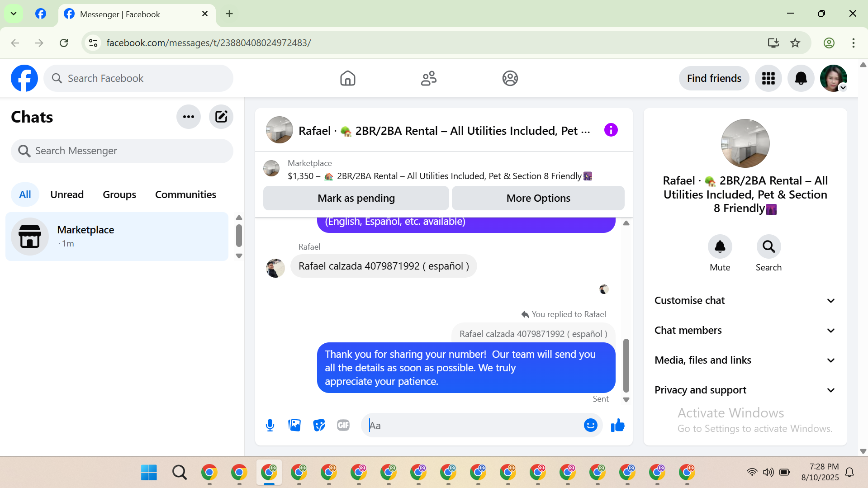Click the conversation scrollbar thumb
Screen dimensions: 868x488
[626, 365]
